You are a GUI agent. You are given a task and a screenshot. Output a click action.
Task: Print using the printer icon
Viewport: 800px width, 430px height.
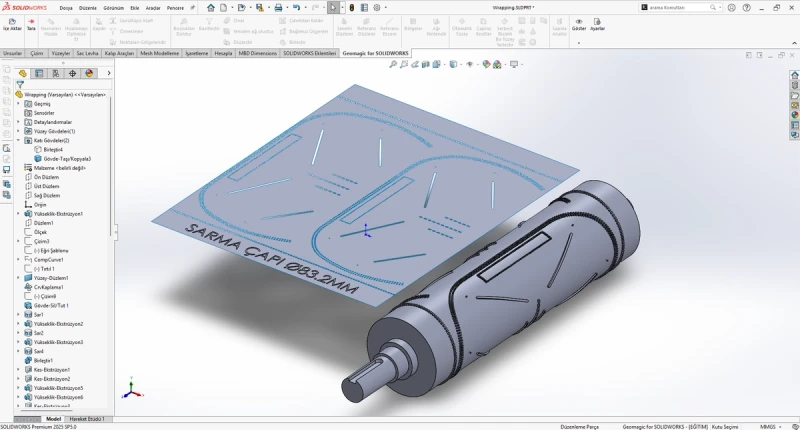tap(278, 8)
